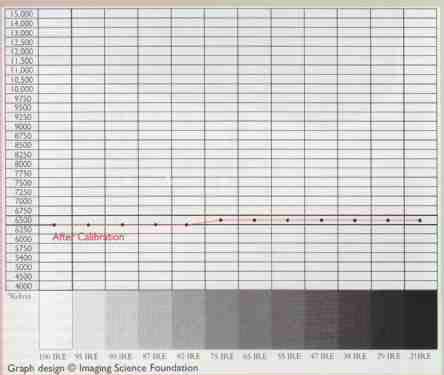Click the data point in the 55 IRE column
This screenshot has height=375, width=444.
[288, 220]
